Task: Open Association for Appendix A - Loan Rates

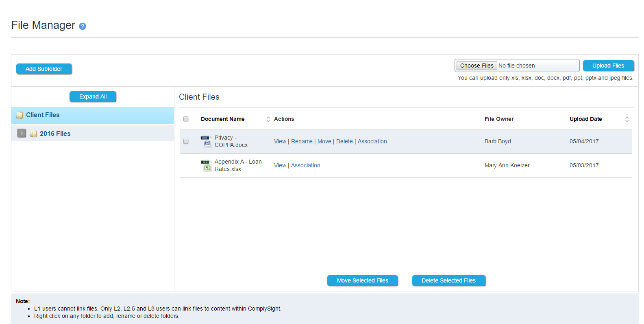Action: point(306,165)
